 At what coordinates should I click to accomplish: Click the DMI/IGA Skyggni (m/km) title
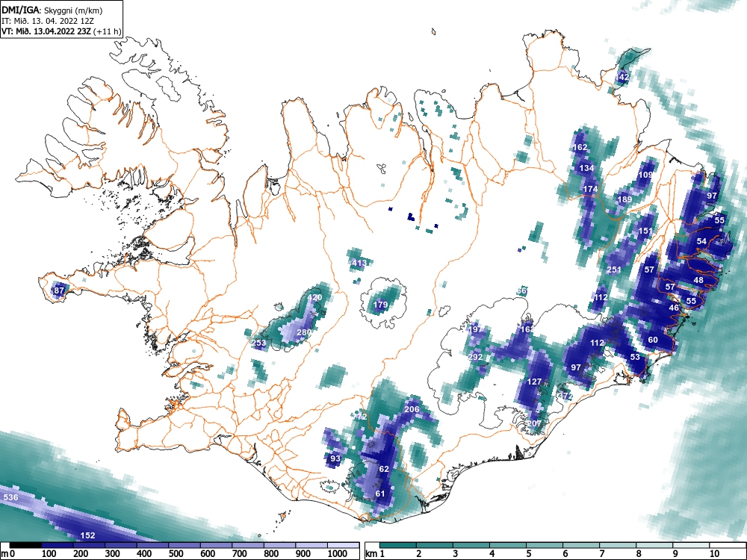tap(52, 10)
